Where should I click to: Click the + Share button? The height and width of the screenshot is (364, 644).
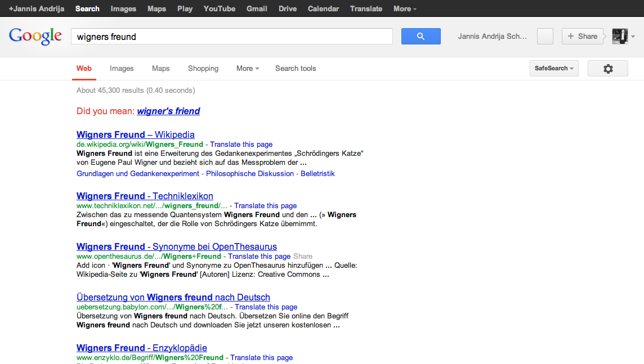pos(583,36)
